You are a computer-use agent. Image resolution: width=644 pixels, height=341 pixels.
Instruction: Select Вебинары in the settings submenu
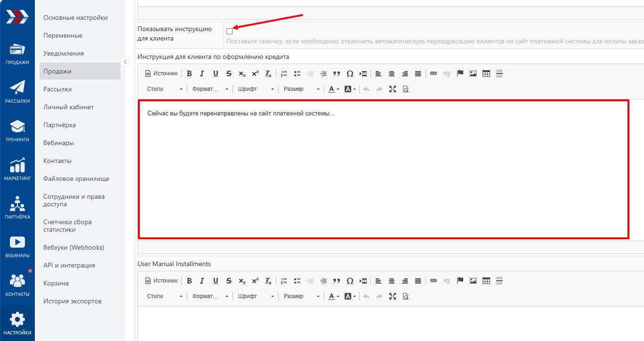coord(58,143)
